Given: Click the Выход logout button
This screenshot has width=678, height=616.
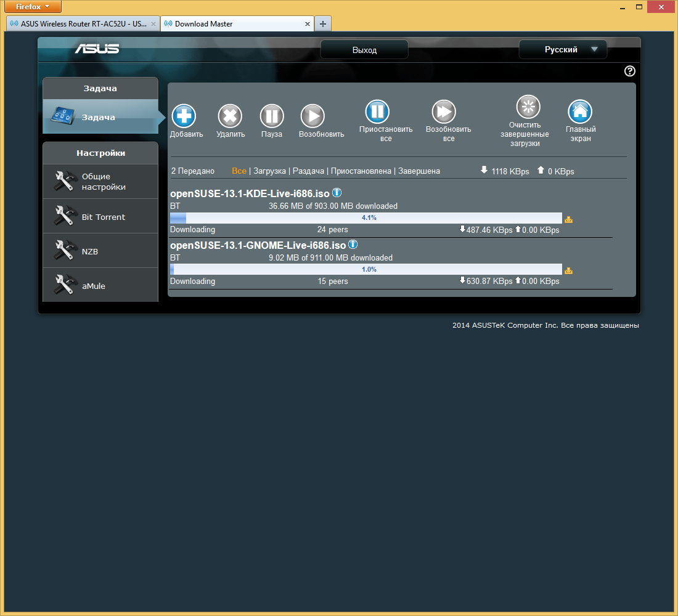Looking at the screenshot, I should (x=364, y=50).
